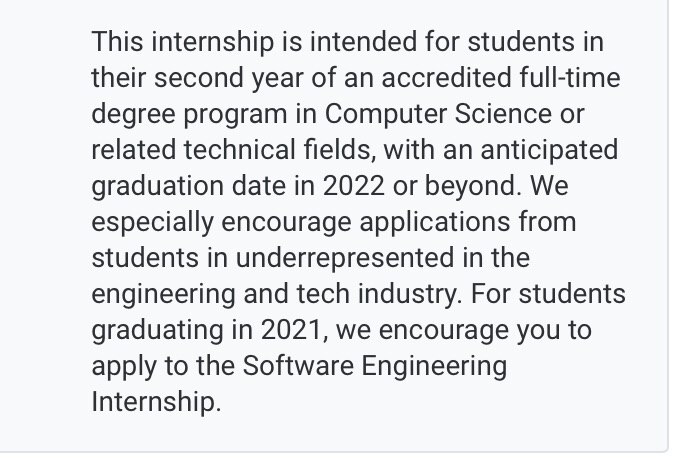Click the phrase "degree program"
The image size is (699, 462).
click(189, 114)
